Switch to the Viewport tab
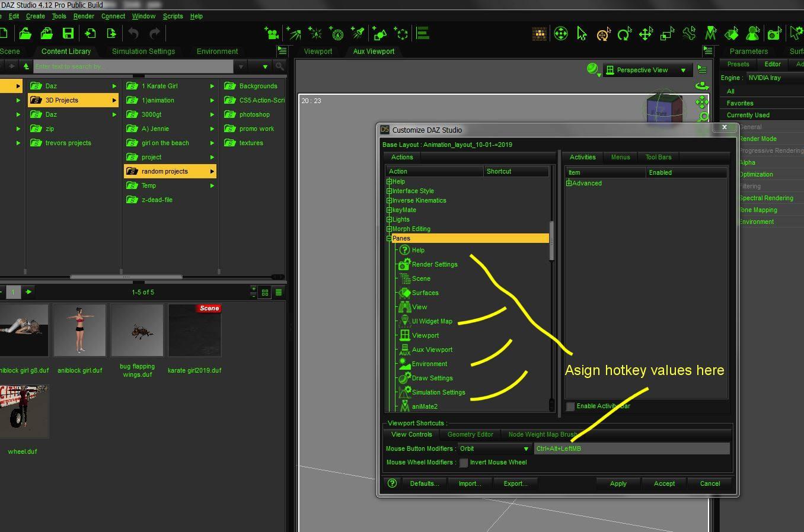 click(x=318, y=52)
